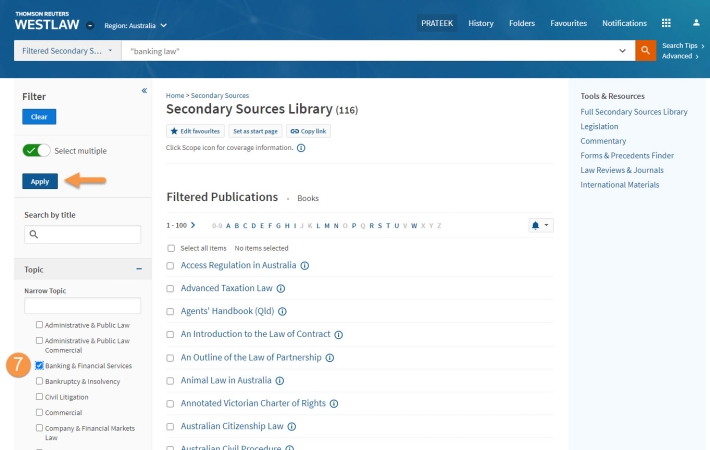Open Search Tips
Screen dimensions: 710x450
pyautogui.click(x=683, y=45)
